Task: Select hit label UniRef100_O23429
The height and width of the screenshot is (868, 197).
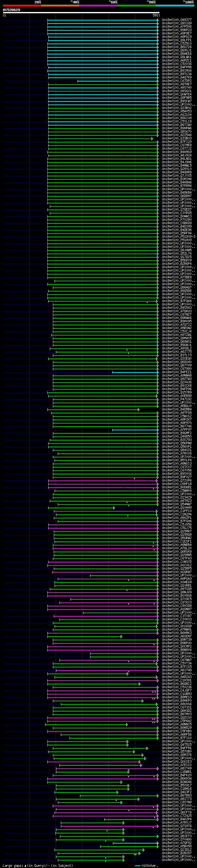Action: [177, 497]
